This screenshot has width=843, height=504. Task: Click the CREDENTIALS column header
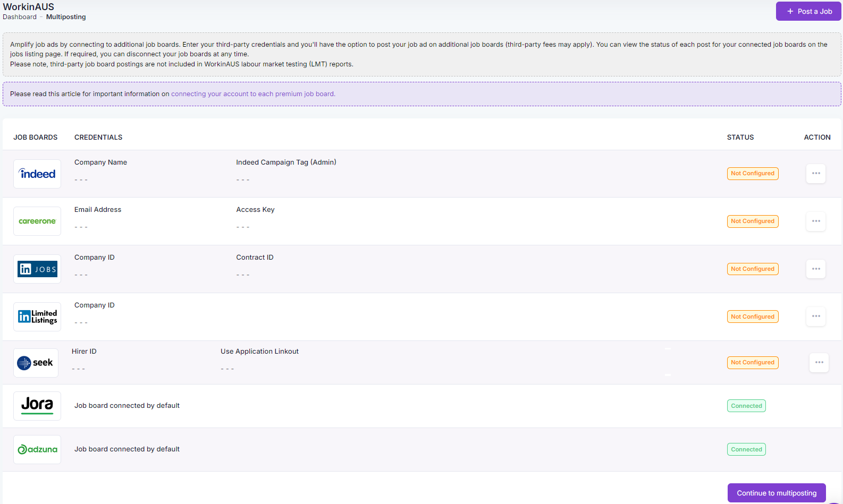click(98, 138)
